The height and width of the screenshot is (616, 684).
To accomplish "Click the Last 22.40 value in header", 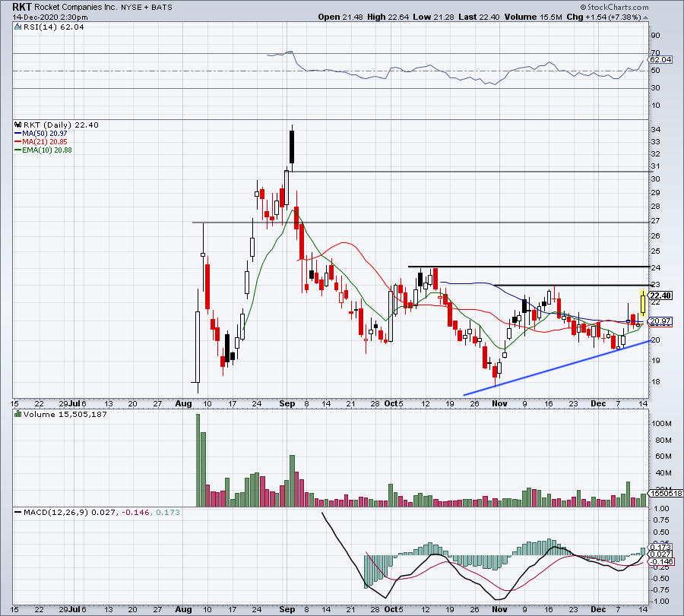I will (479, 17).
